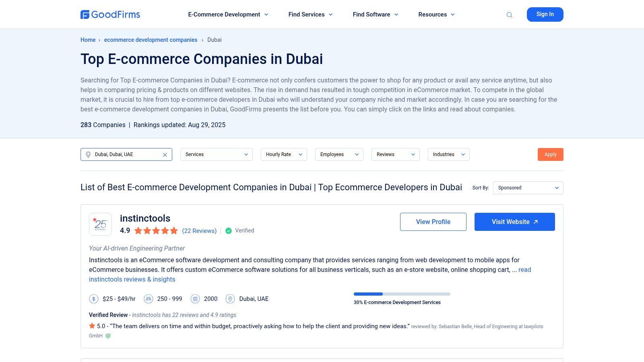The width and height of the screenshot is (644, 362).
Task: Click the founding year calendar icon beside 2000
Action: [x=196, y=299]
